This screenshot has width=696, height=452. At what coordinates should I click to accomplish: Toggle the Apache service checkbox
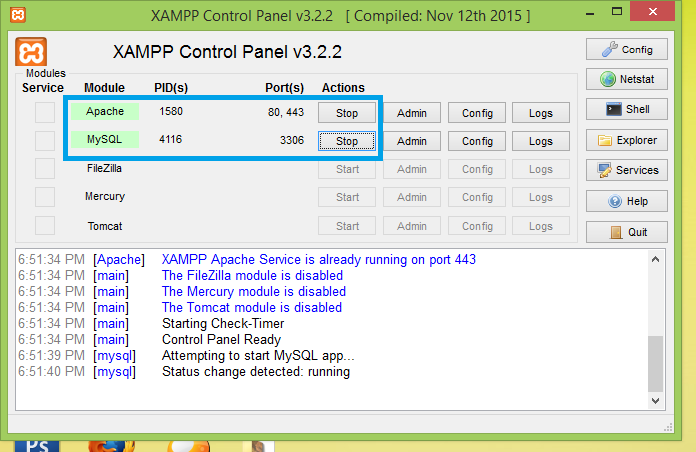45,112
